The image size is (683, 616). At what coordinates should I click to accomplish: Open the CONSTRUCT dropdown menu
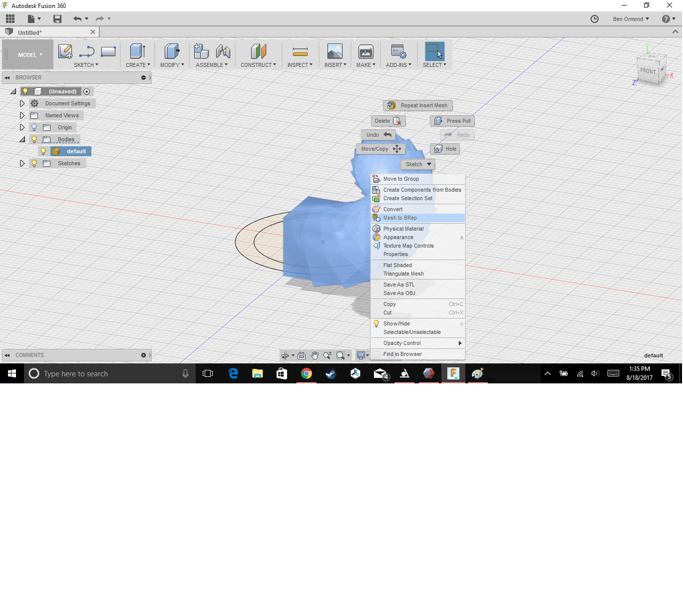click(x=258, y=65)
